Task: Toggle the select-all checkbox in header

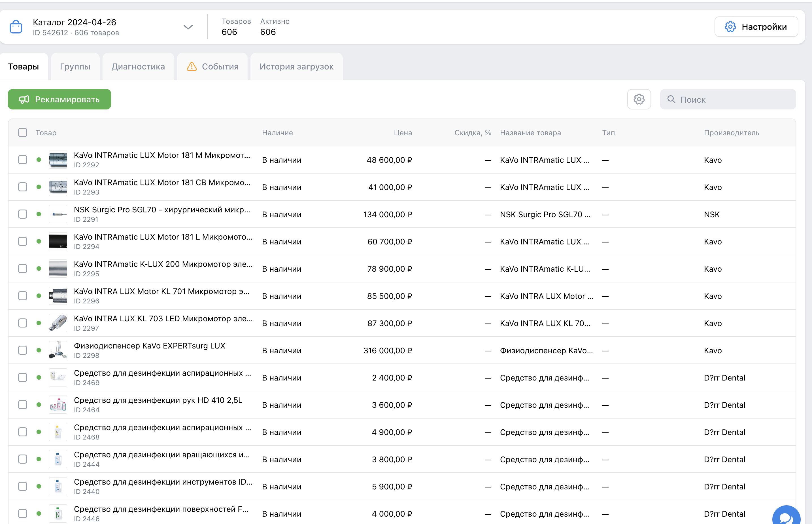Action: 23,132
